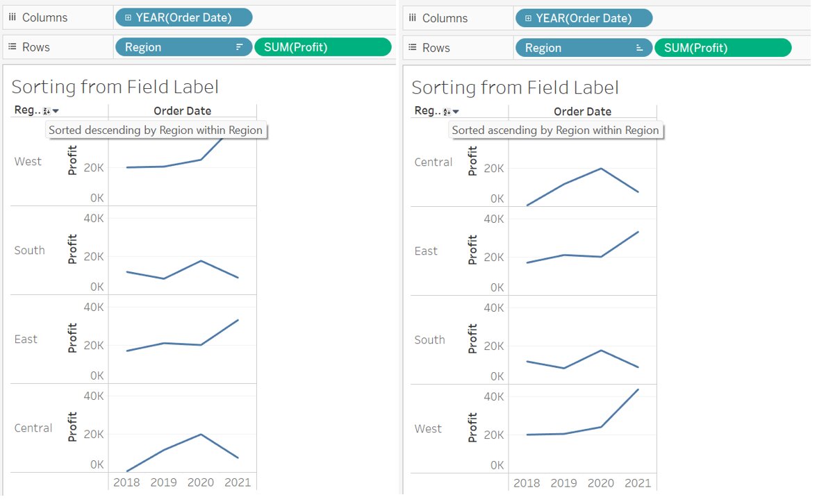Click the Rows shelf icon in right view
This screenshot has width=817, height=504.
click(x=414, y=47)
